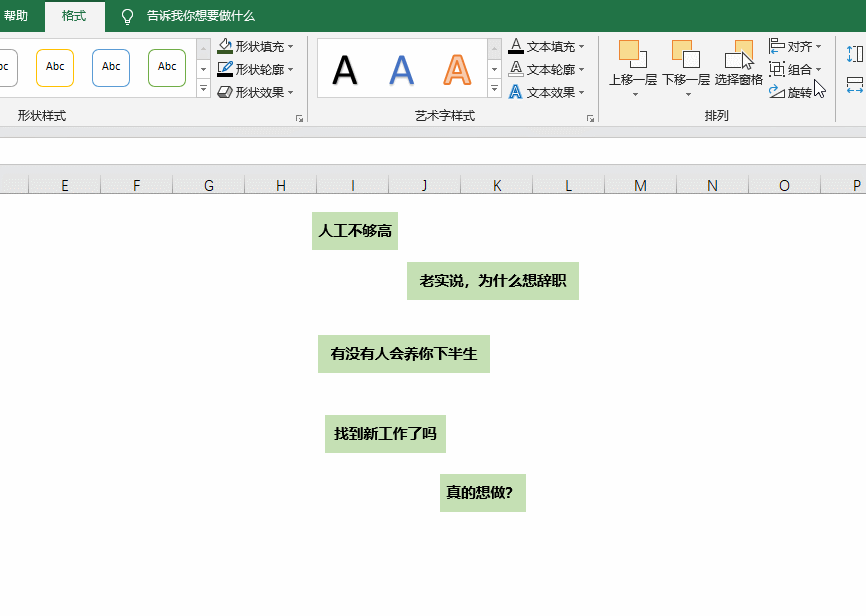Click the 告诉我你想要做什么 search box
This screenshot has width=866, height=616.
coord(200,16)
